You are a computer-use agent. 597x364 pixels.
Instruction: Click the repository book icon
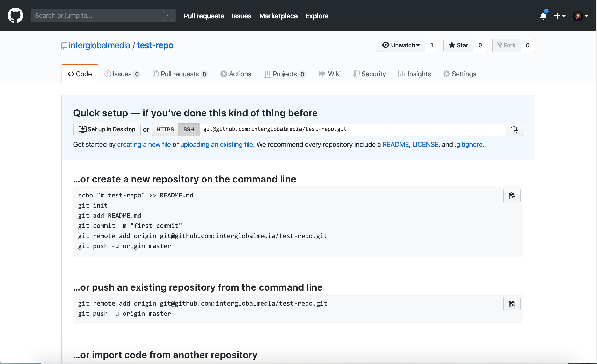(x=64, y=46)
